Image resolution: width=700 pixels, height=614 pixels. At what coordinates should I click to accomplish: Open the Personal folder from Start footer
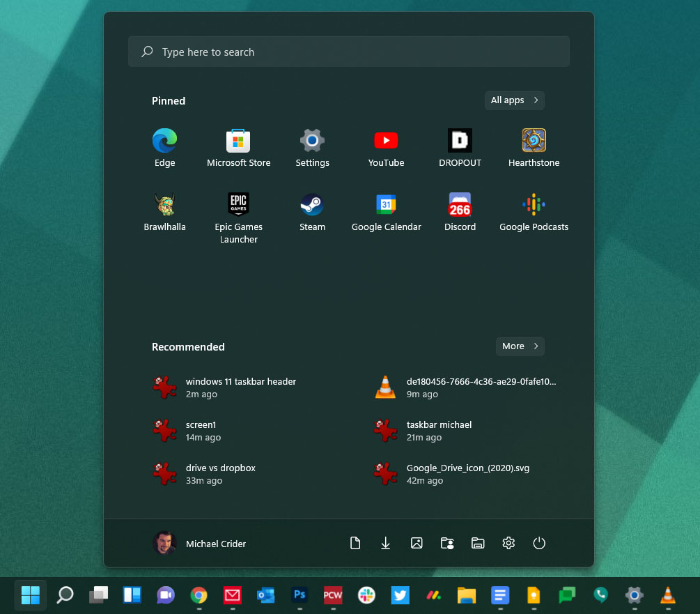[x=447, y=544]
